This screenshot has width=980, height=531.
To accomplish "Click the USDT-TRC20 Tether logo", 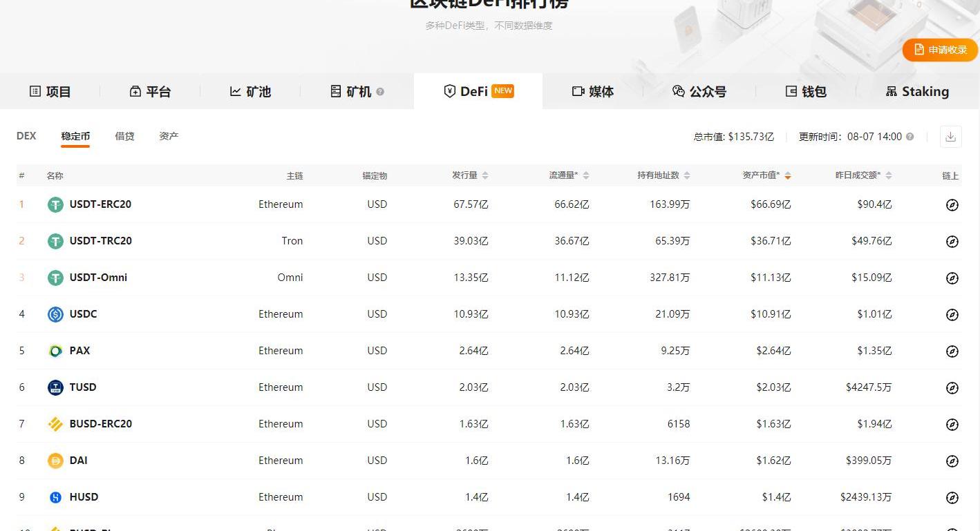I will [55, 241].
